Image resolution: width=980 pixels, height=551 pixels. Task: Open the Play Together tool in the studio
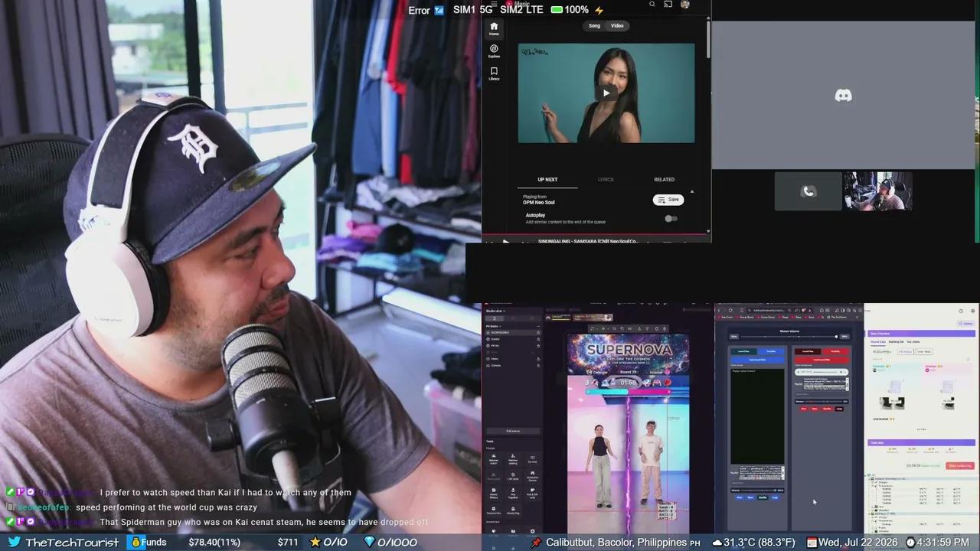tap(513, 492)
